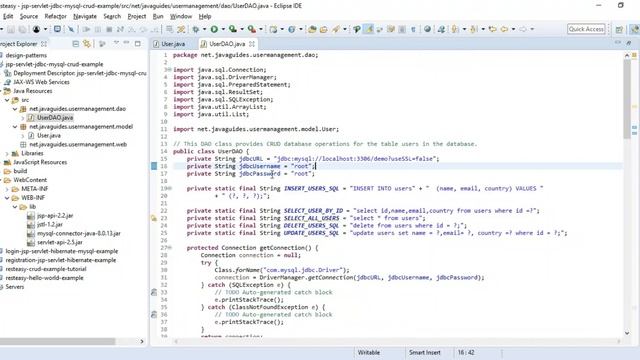Click the Project Explorer horizontal scrollbar
The image size is (640, 360).
pyautogui.click(x=57, y=341)
